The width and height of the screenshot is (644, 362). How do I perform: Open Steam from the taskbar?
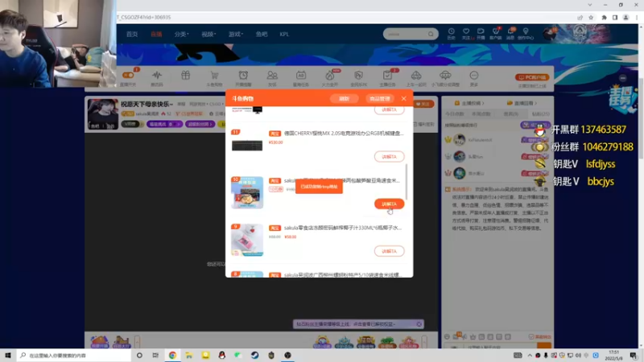pos(254,355)
